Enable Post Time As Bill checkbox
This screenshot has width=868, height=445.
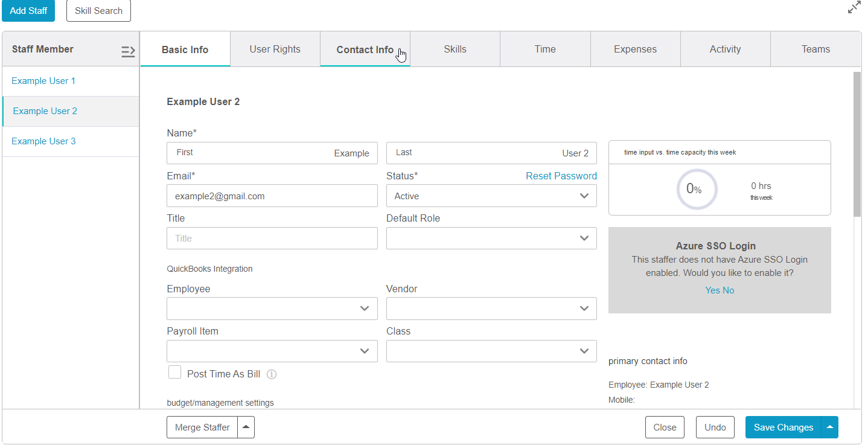click(x=175, y=373)
